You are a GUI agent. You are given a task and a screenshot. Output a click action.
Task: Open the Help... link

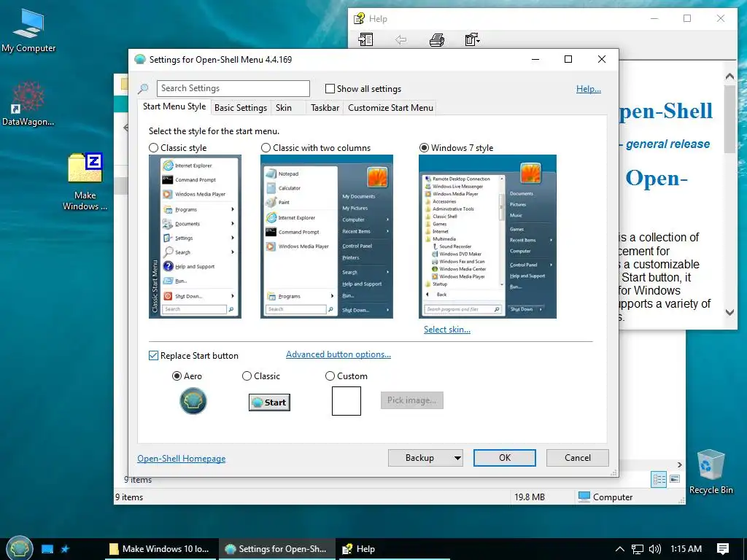click(x=589, y=88)
